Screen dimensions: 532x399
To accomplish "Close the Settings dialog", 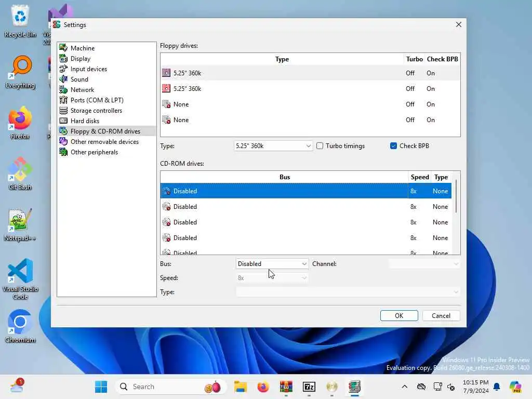I will [x=459, y=24].
